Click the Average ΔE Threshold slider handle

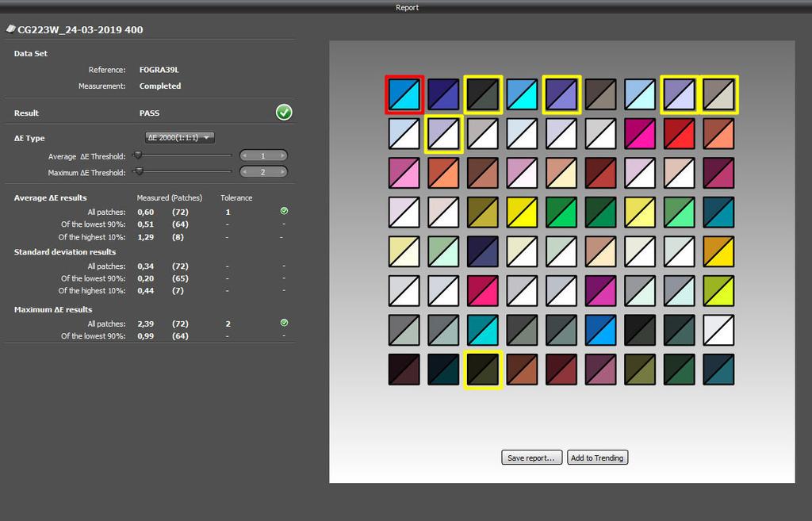(138, 155)
